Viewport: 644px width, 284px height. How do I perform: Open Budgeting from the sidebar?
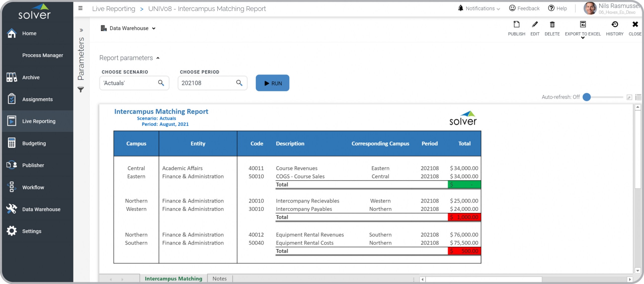point(34,143)
